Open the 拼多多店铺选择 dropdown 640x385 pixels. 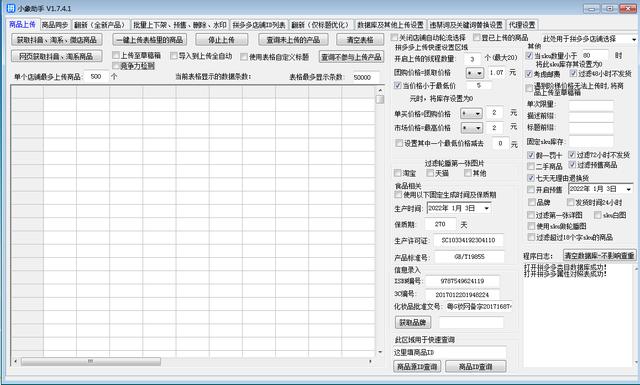(x=633, y=39)
